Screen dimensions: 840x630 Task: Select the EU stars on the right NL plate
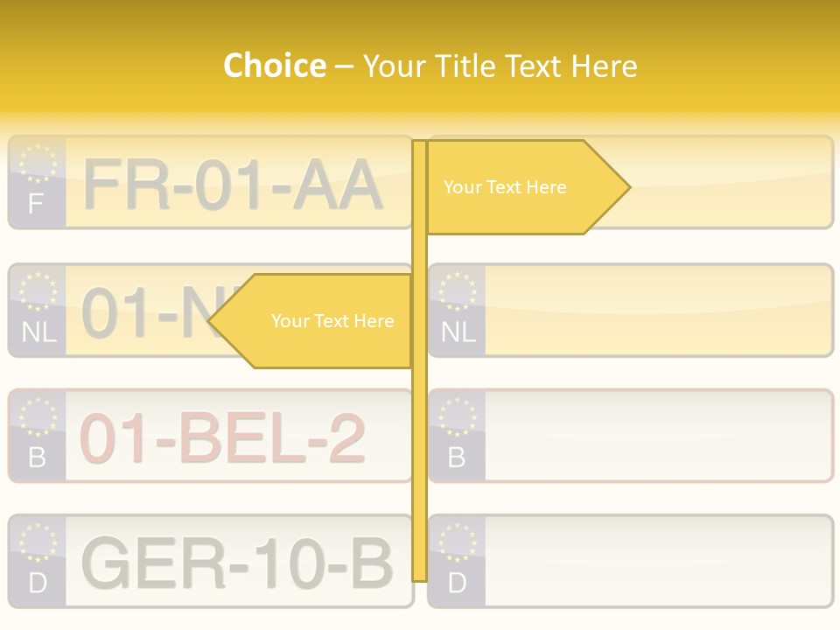[x=457, y=290]
